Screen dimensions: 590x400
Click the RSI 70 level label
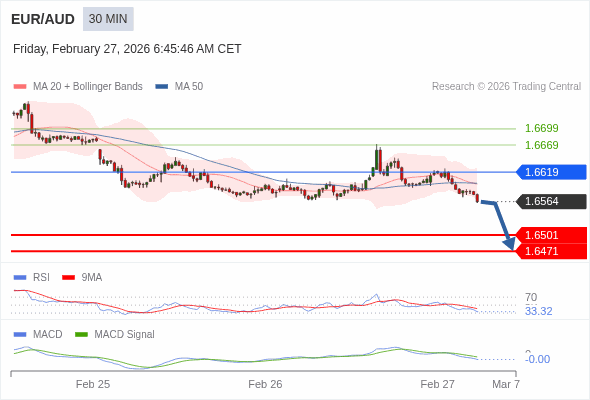(x=531, y=297)
